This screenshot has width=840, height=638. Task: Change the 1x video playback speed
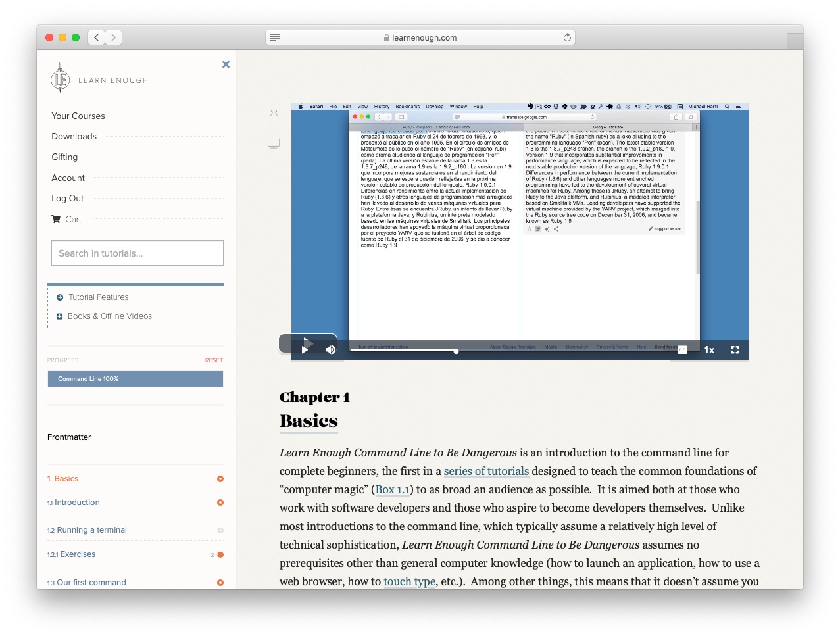709,350
